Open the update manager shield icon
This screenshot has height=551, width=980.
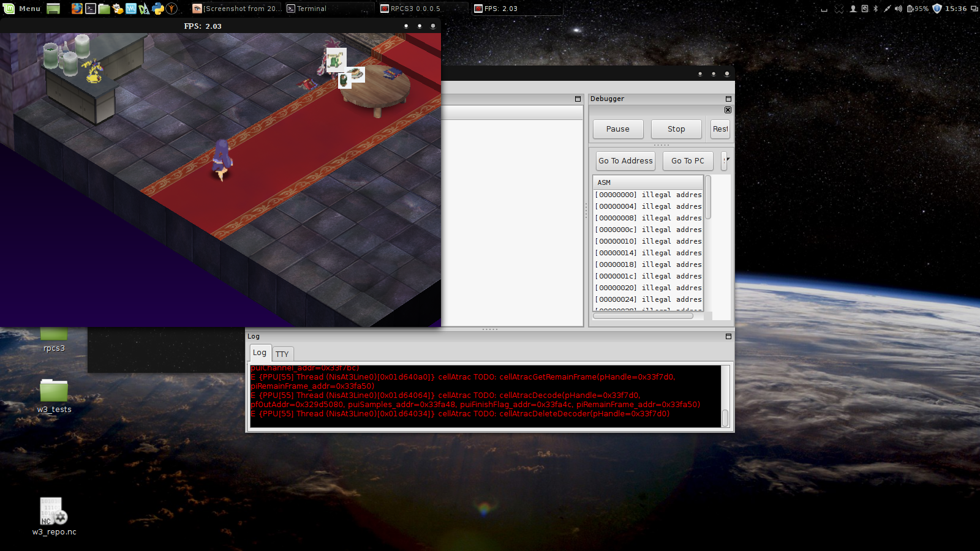[x=937, y=9]
